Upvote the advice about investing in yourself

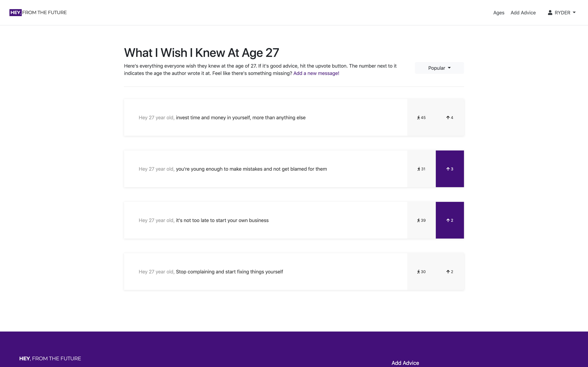coord(450,117)
